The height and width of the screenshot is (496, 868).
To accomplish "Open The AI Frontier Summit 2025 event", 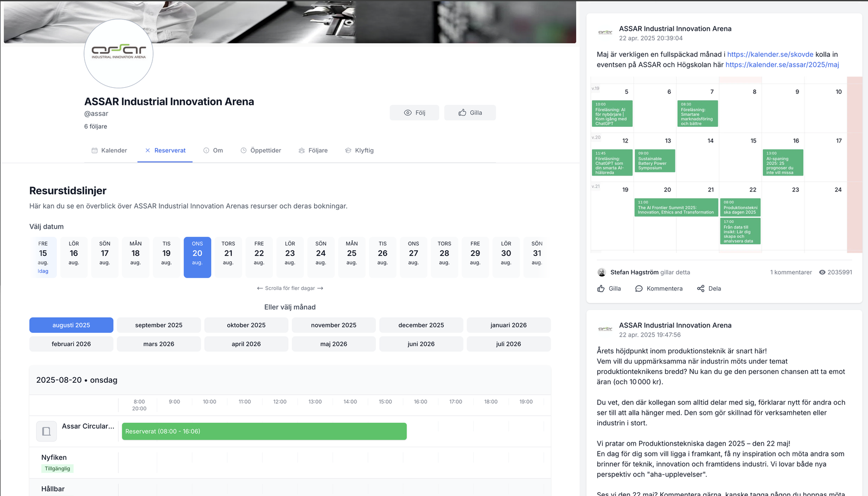I will click(675, 208).
